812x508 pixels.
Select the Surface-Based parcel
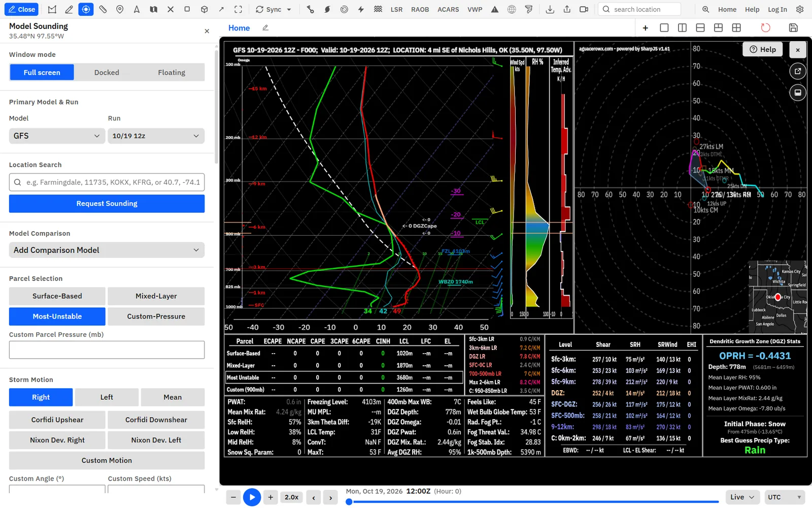point(57,296)
